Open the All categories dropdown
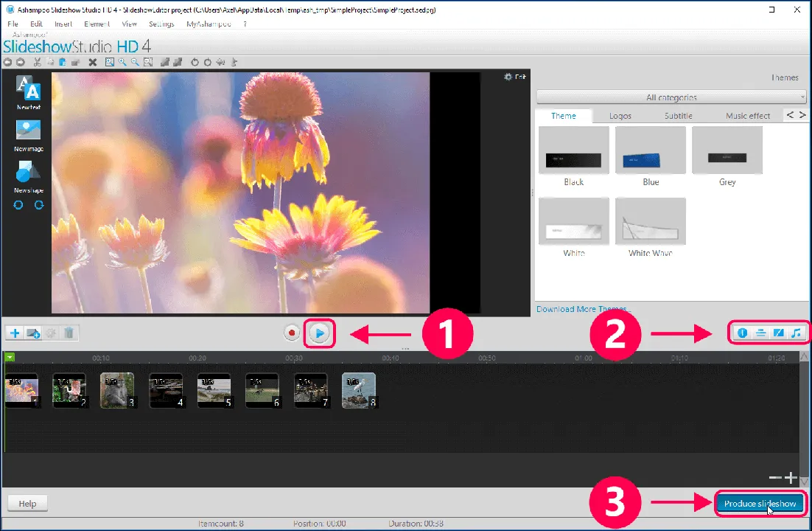The height and width of the screenshot is (531, 812). (671, 97)
